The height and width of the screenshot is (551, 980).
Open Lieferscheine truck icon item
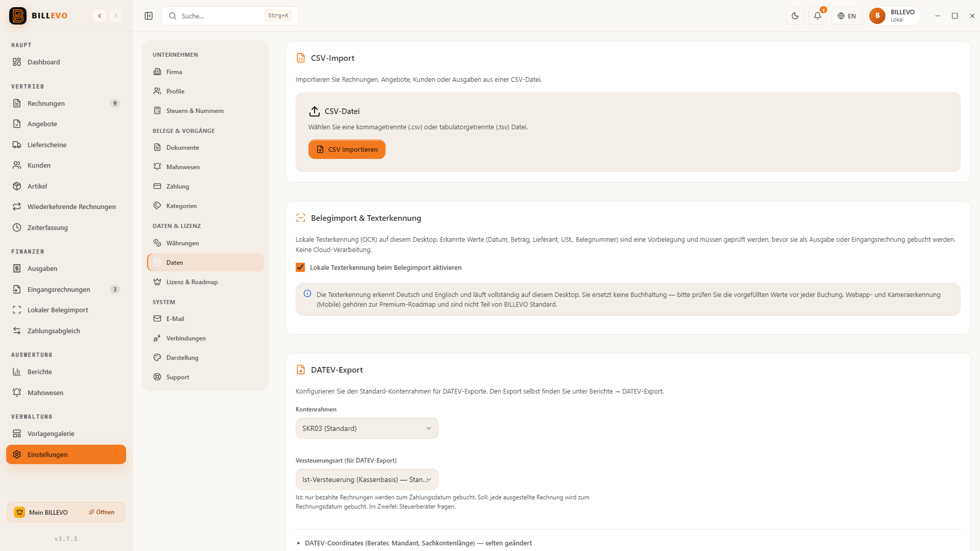(x=66, y=145)
